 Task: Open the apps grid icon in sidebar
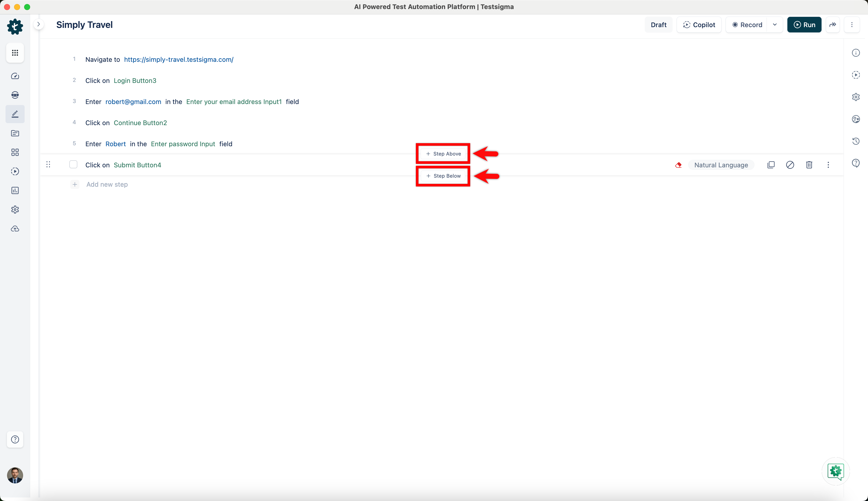click(15, 53)
